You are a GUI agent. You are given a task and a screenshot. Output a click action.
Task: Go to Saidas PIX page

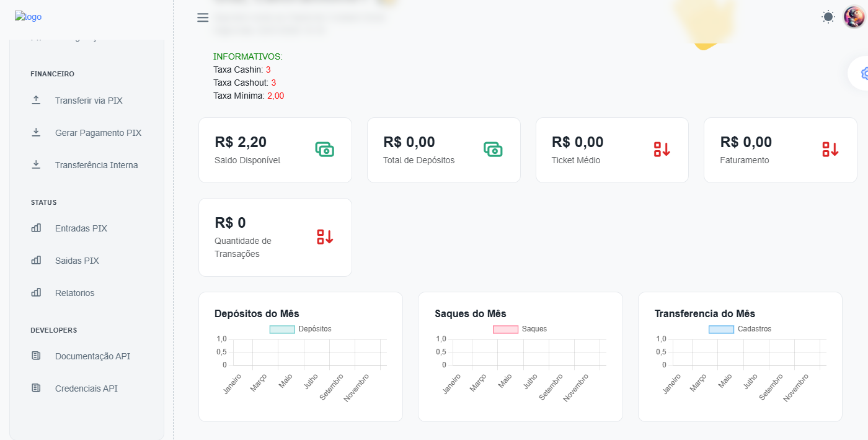coord(77,261)
